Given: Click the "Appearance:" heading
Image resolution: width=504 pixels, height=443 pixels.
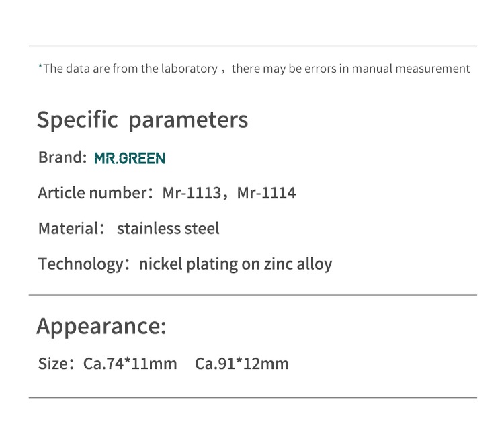Looking at the screenshot, I should [101, 326].
